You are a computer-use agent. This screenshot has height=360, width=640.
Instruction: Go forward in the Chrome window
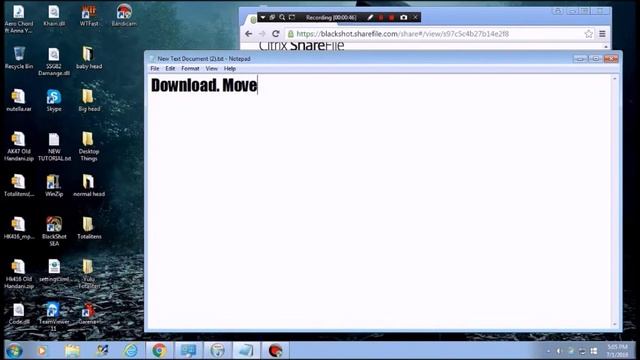262,34
